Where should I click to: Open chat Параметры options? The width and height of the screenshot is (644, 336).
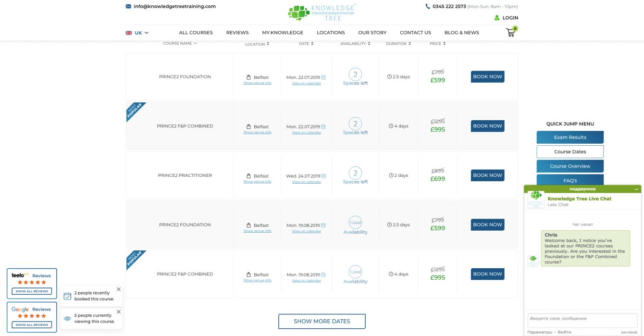click(540, 332)
